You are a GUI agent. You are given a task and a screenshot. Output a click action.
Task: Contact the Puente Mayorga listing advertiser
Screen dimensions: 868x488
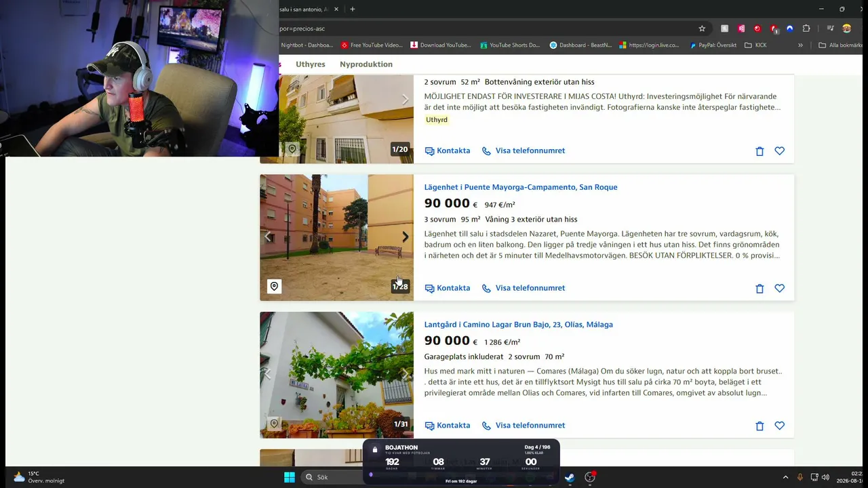tap(448, 288)
